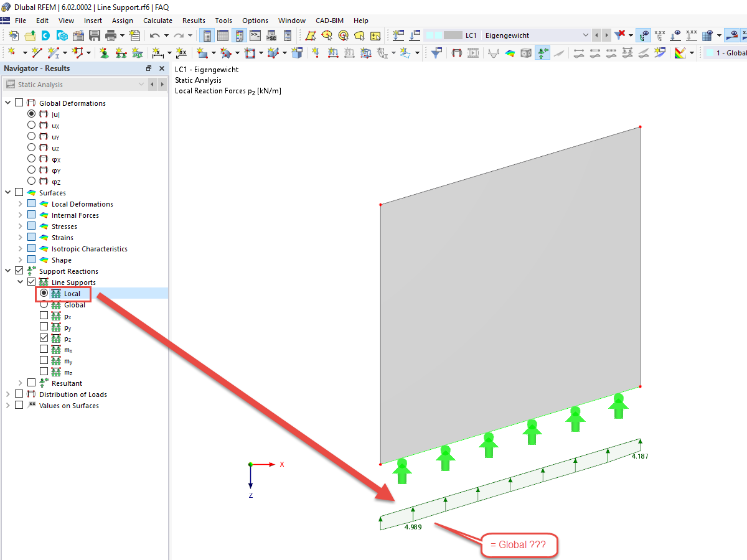This screenshot has width=747, height=560.
Task: Click the New Opening tool icon
Action: coord(250,53)
